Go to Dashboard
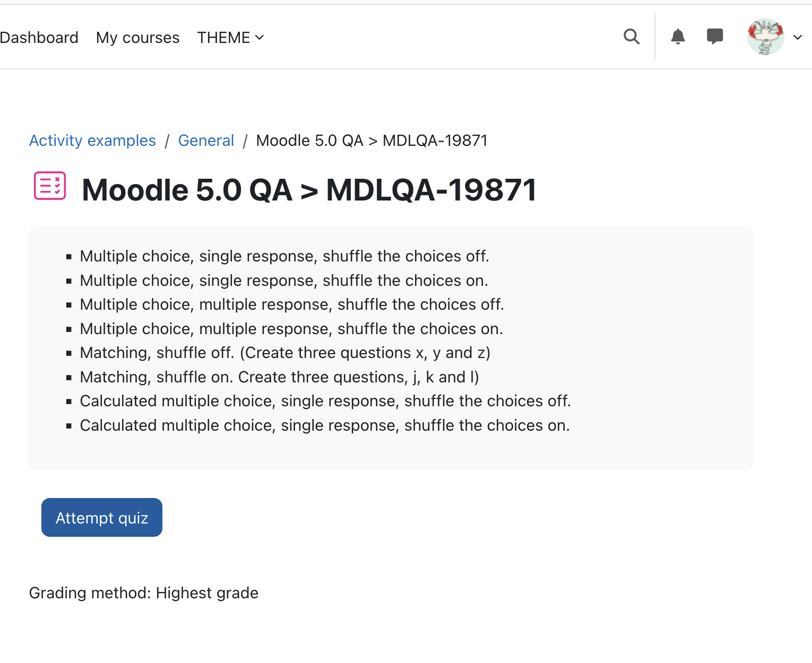The width and height of the screenshot is (812, 663). [x=39, y=38]
